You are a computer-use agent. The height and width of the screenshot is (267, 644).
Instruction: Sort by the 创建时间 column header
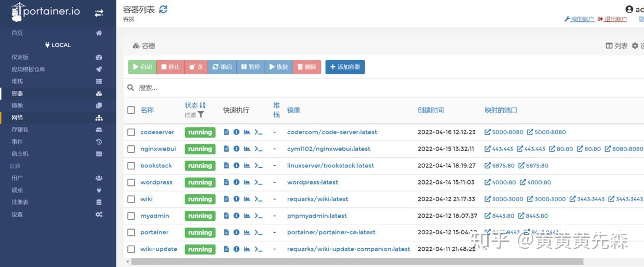click(431, 110)
